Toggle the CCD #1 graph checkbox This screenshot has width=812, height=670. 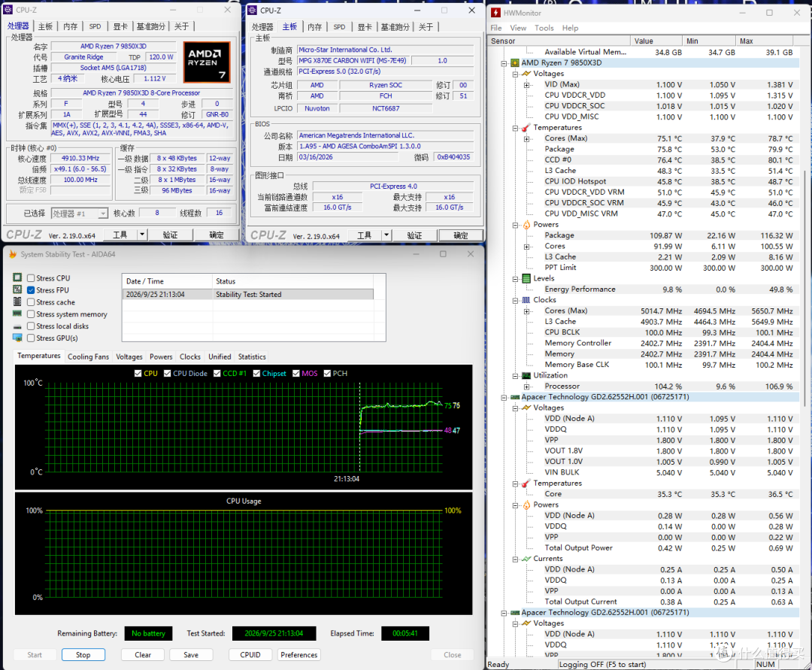217,373
